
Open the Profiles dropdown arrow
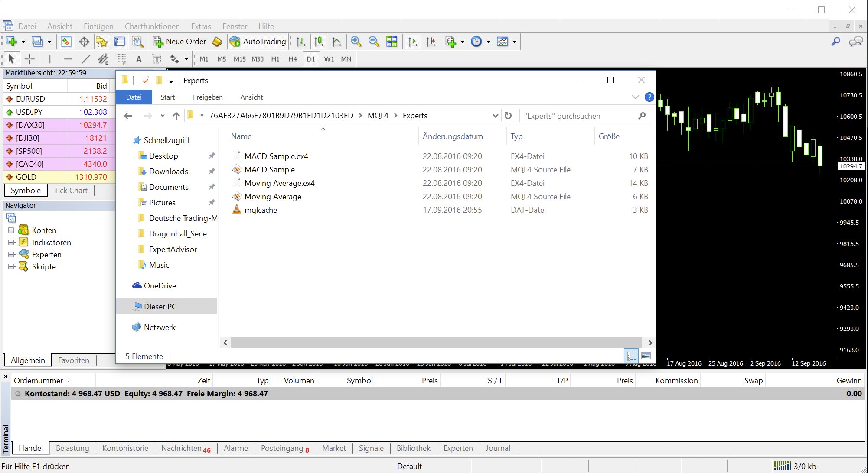[x=49, y=42]
